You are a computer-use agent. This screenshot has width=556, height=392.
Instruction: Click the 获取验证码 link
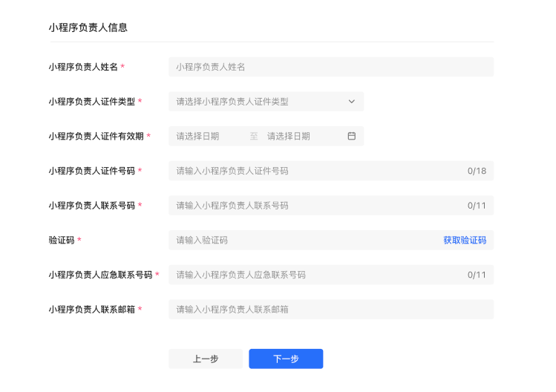pos(465,240)
